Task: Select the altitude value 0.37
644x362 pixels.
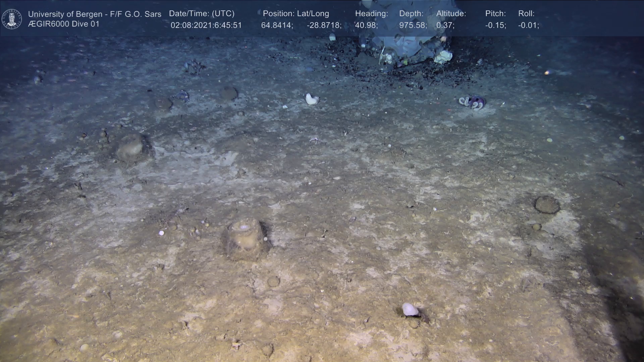Action: tap(445, 25)
